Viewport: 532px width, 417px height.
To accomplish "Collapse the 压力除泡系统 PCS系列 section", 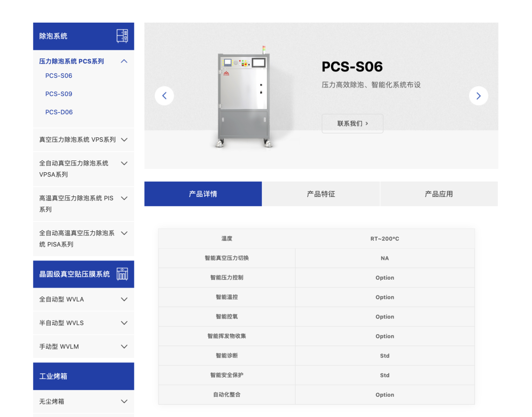I will coord(124,61).
